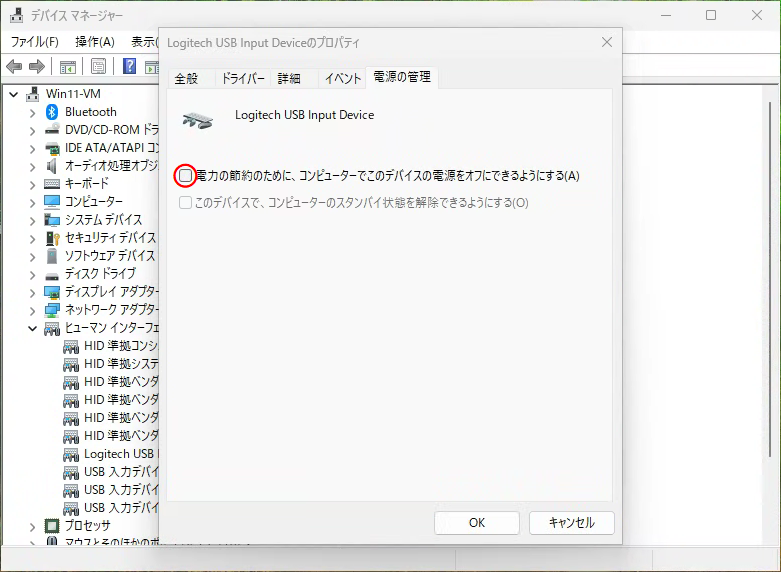Open the ファイル(F) menu
The height and width of the screenshot is (572, 781).
34,41
